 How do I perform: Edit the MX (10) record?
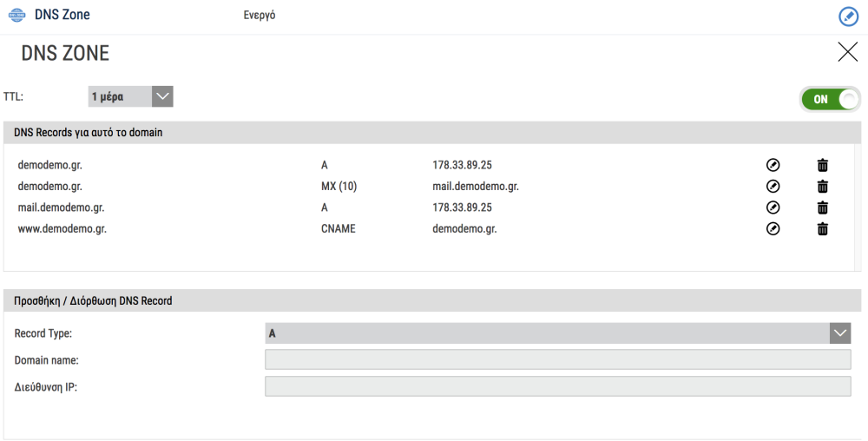773,186
